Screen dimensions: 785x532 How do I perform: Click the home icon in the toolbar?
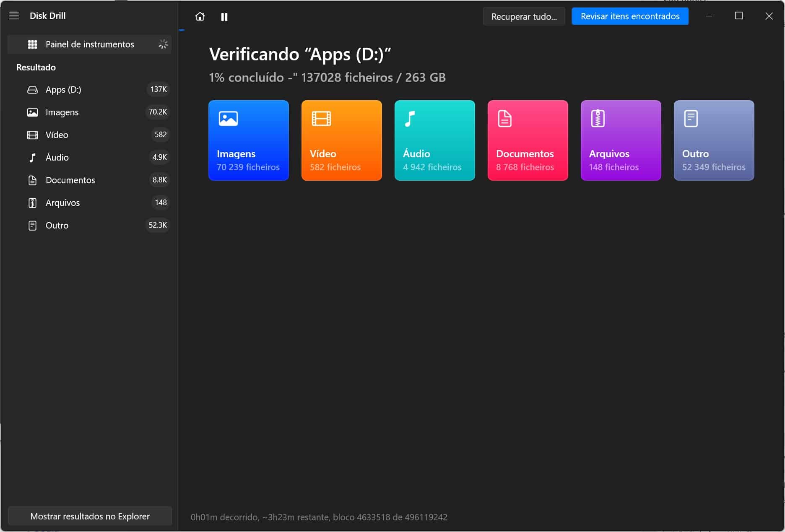point(200,17)
